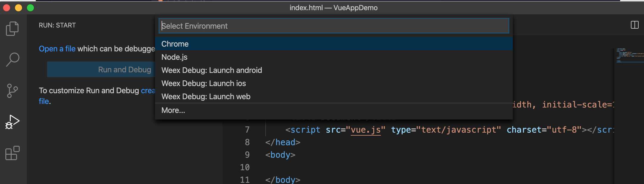This screenshot has height=184, width=644.
Task: Close the window with the red button
Action: click(x=7, y=8)
